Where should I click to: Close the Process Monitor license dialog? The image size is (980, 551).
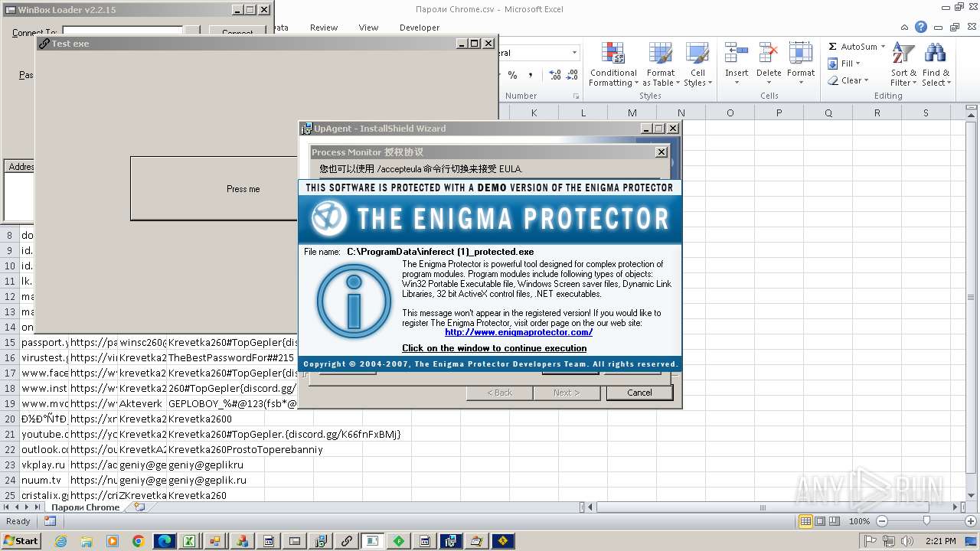661,152
